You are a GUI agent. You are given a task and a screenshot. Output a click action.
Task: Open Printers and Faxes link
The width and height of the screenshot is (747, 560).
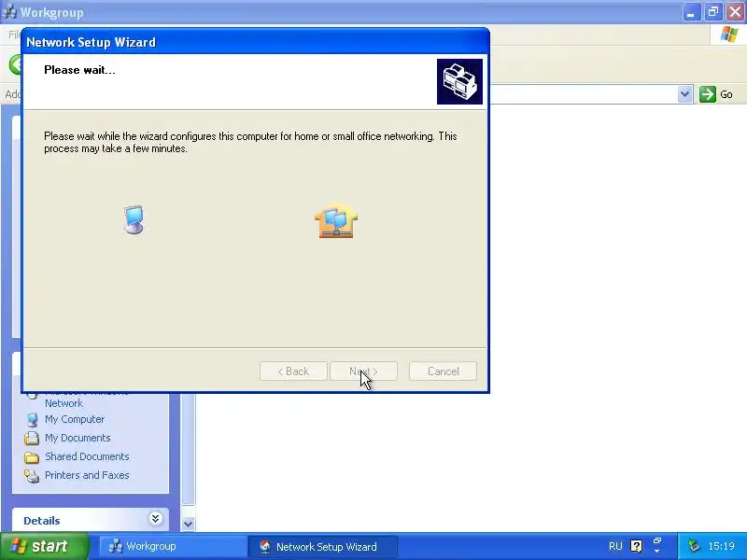pos(87,475)
